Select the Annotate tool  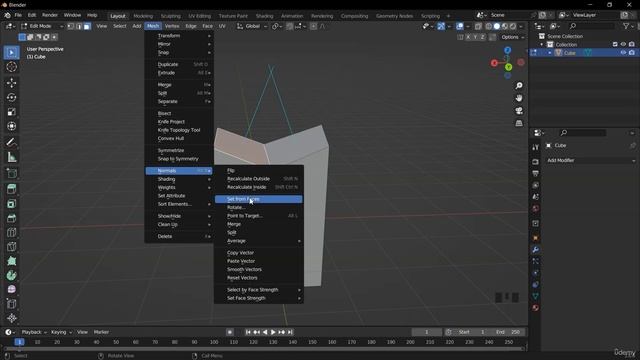point(11,142)
